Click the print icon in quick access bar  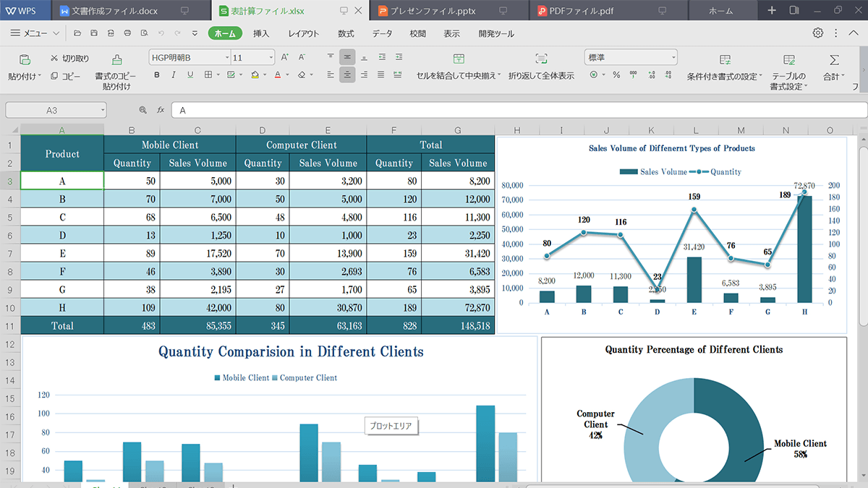click(127, 33)
